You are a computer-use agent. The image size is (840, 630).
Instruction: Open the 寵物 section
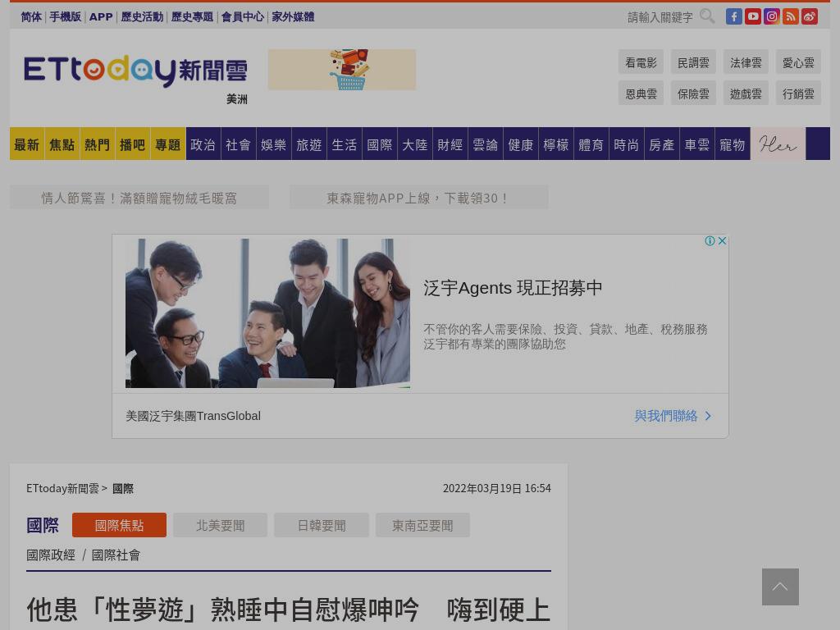(x=733, y=144)
